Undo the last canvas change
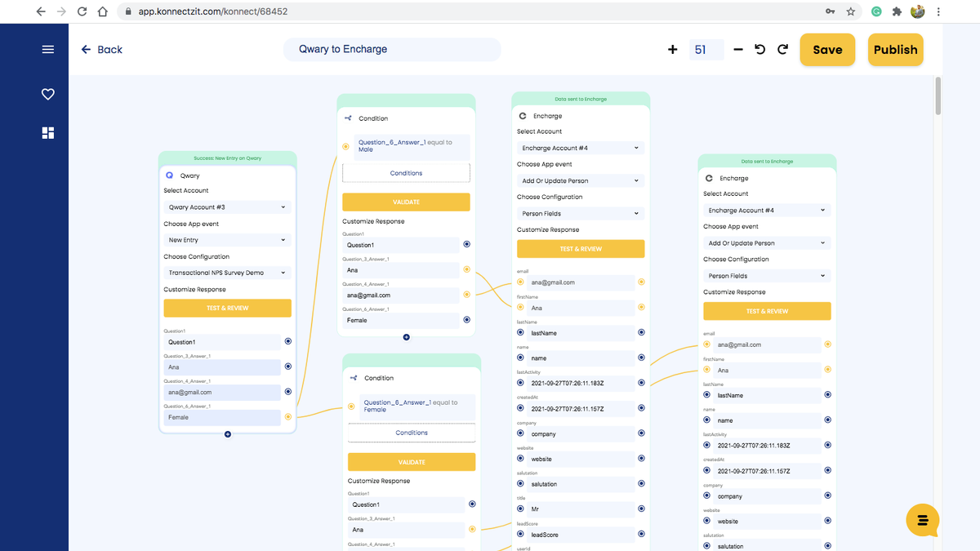Screen dimensions: 980x551 tap(760, 49)
